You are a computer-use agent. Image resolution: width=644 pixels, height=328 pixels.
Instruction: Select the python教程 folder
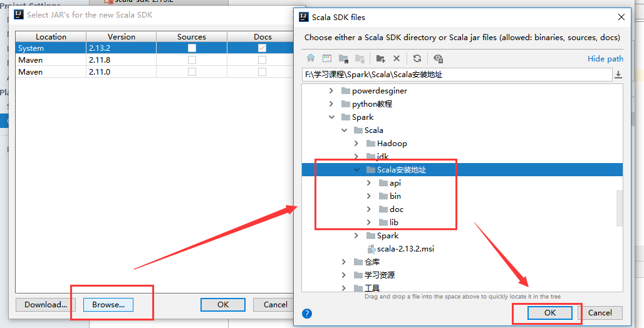(x=372, y=104)
